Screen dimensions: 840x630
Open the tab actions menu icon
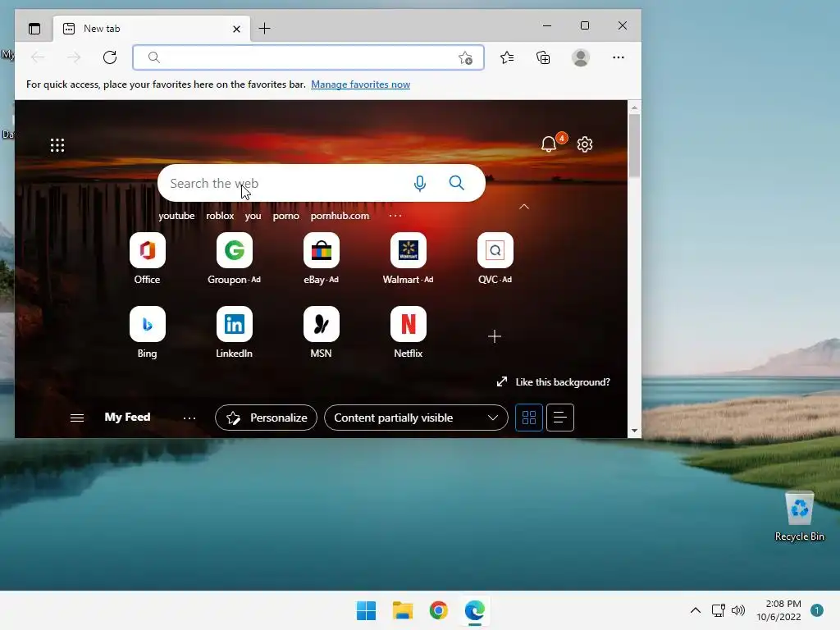pos(34,29)
